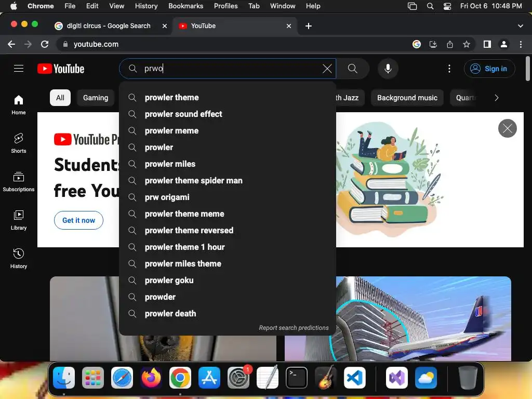Choose suggestion 'prowler meme'
Viewport: 532px width, 399px height.
(228, 130)
